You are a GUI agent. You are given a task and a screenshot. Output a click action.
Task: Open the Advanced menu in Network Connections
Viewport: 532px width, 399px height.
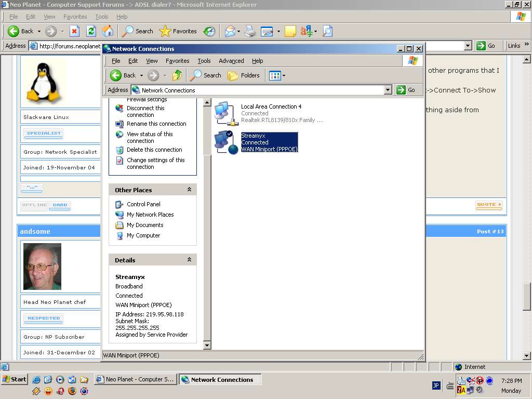click(231, 61)
